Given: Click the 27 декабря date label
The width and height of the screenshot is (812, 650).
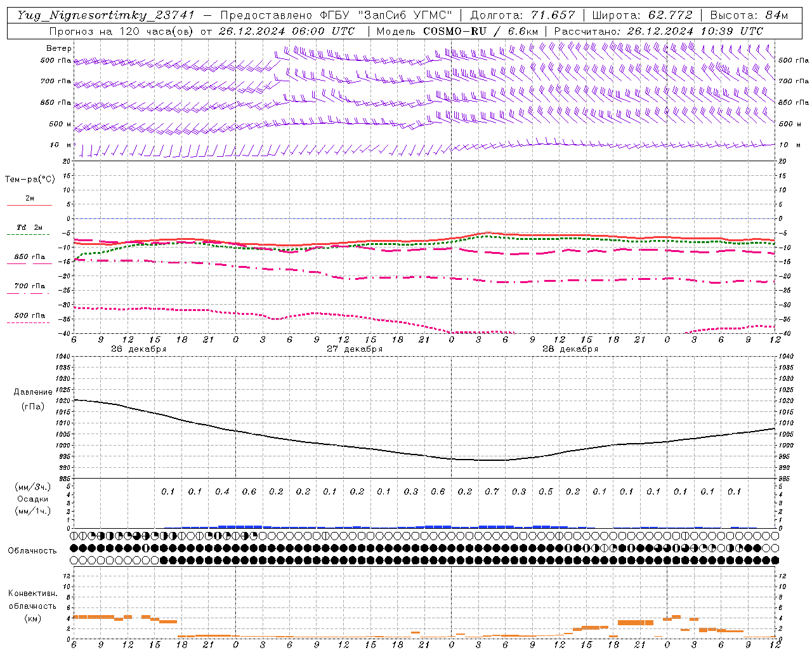Looking at the screenshot, I should point(355,349).
